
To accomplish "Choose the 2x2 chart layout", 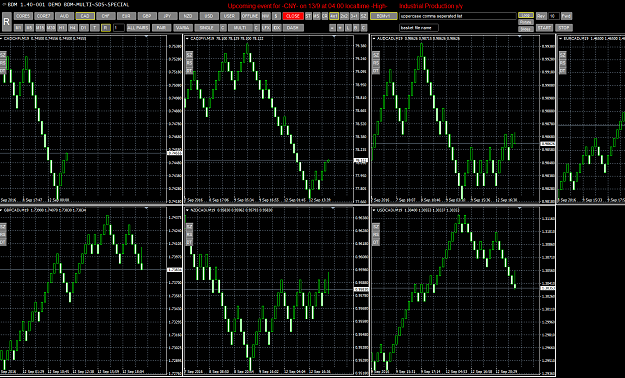I will click(x=344, y=16).
